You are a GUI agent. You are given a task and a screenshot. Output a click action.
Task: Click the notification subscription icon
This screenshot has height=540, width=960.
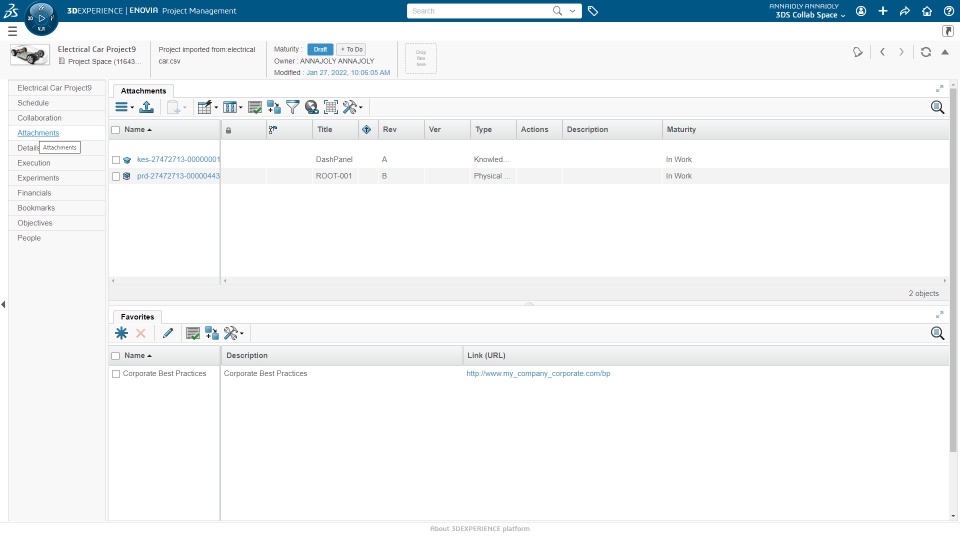point(858,52)
